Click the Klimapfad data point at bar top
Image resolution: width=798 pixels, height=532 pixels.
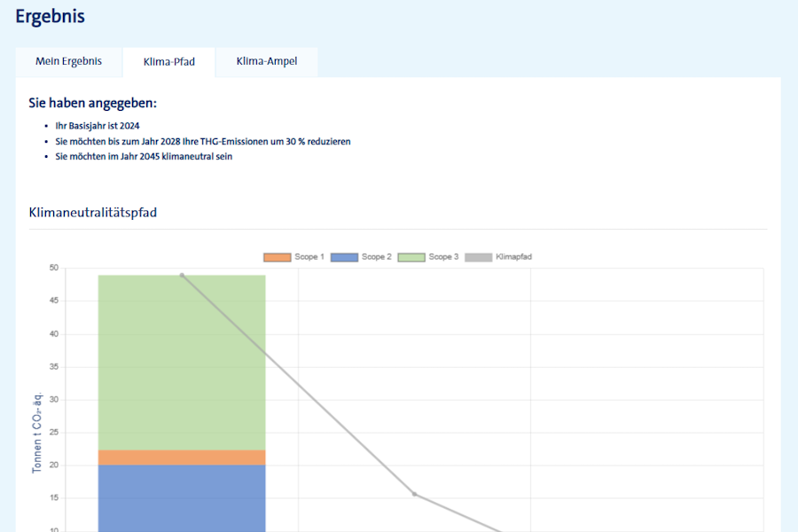(x=182, y=276)
